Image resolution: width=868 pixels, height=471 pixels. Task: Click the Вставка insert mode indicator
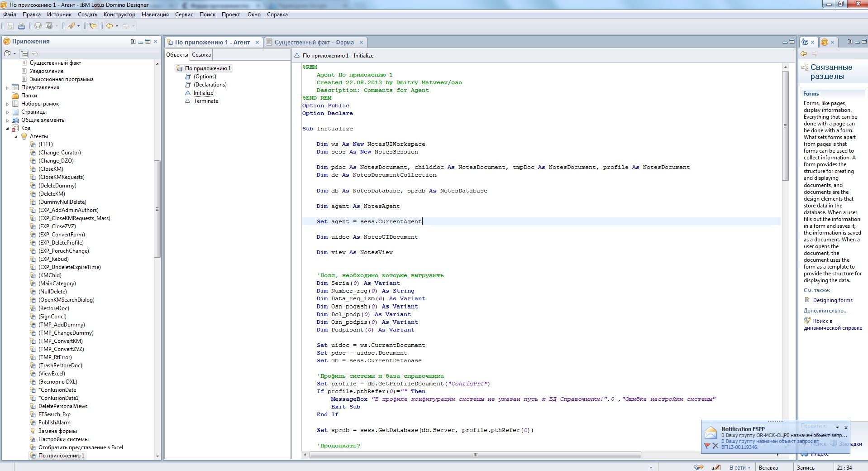tap(768, 467)
